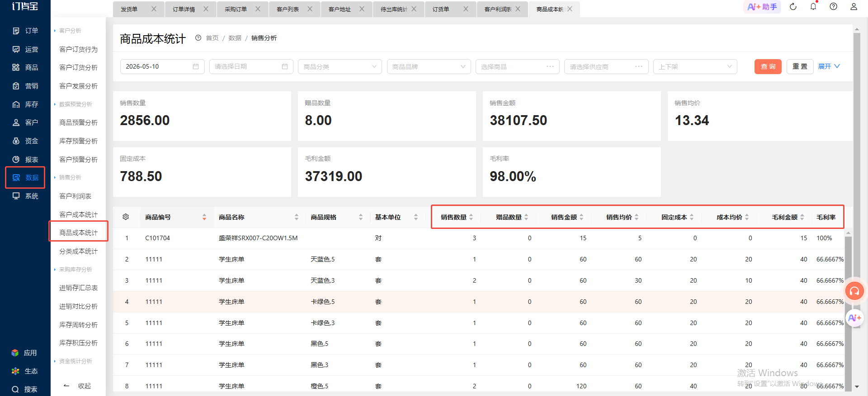Open the notifications bell
This screenshot has width=868, height=396.
(x=813, y=7)
